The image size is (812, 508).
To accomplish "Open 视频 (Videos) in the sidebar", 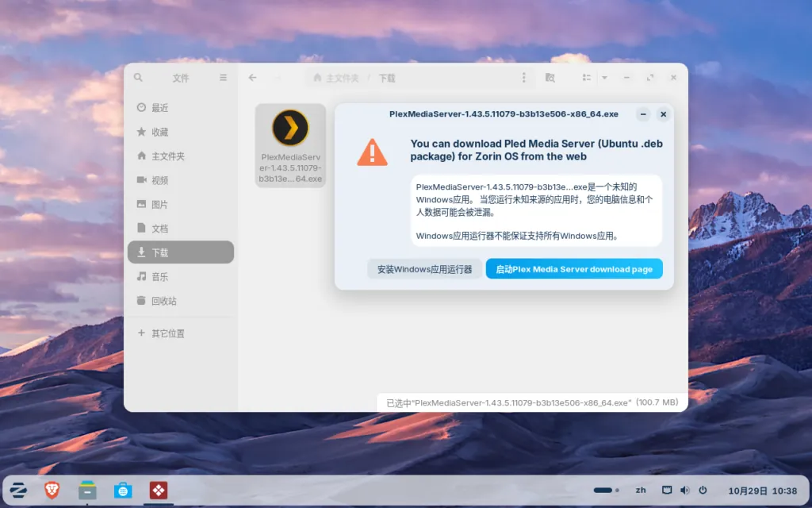I will (x=181, y=180).
